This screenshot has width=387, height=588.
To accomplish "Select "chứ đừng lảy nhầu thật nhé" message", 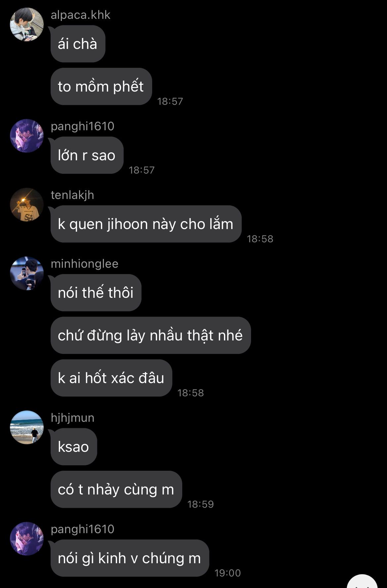I will [150, 335].
